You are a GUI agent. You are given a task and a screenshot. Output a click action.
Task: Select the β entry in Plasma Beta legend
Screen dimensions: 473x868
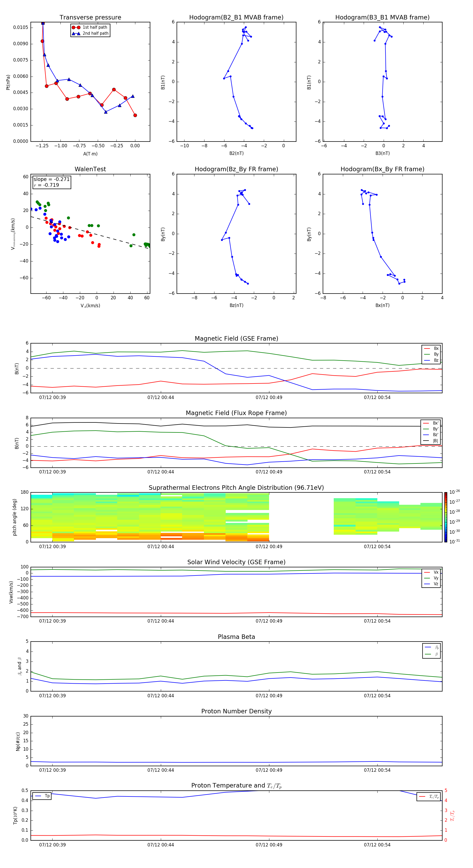[x=431, y=654]
